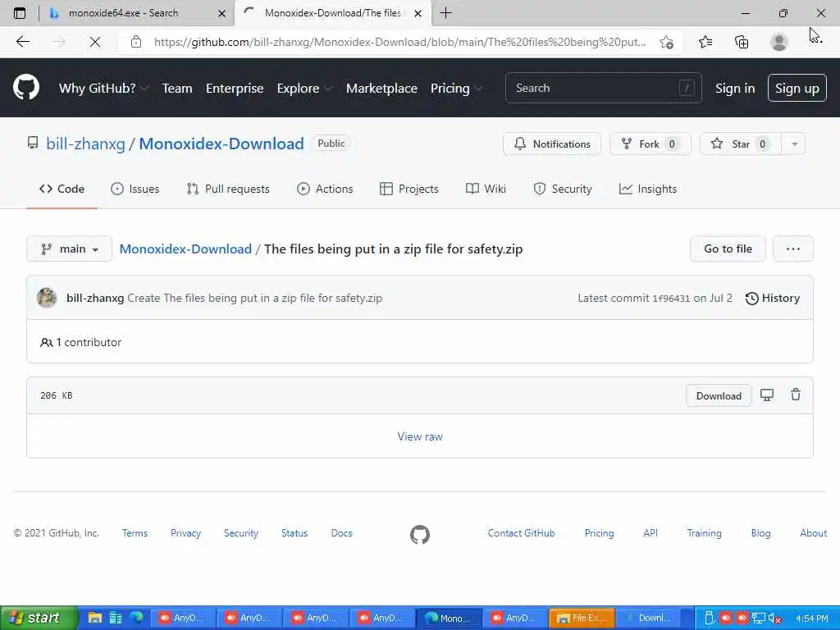Open the Edge tab actions icon

pyautogui.click(x=20, y=13)
